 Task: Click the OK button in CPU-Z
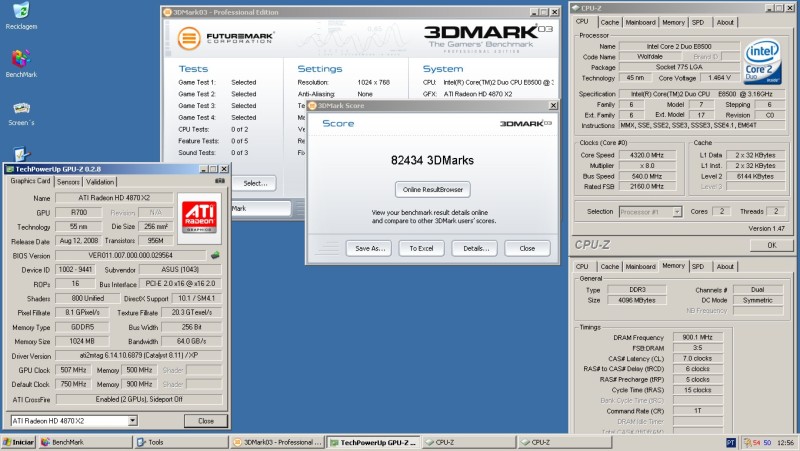tap(771, 245)
